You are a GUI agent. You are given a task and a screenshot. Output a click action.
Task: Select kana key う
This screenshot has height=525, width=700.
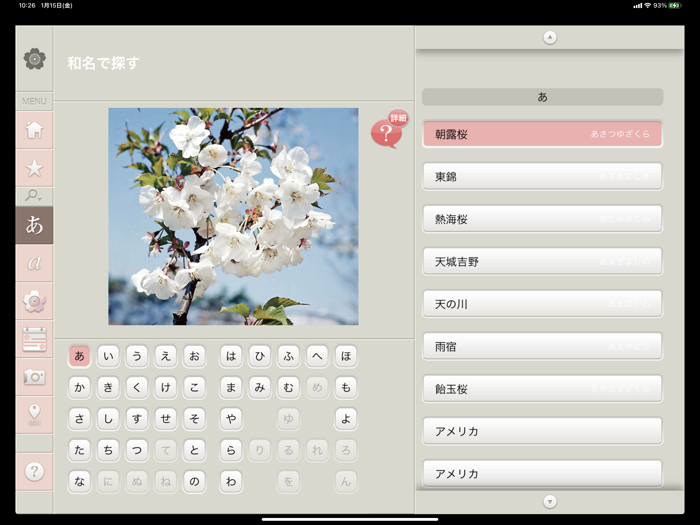[x=137, y=356]
